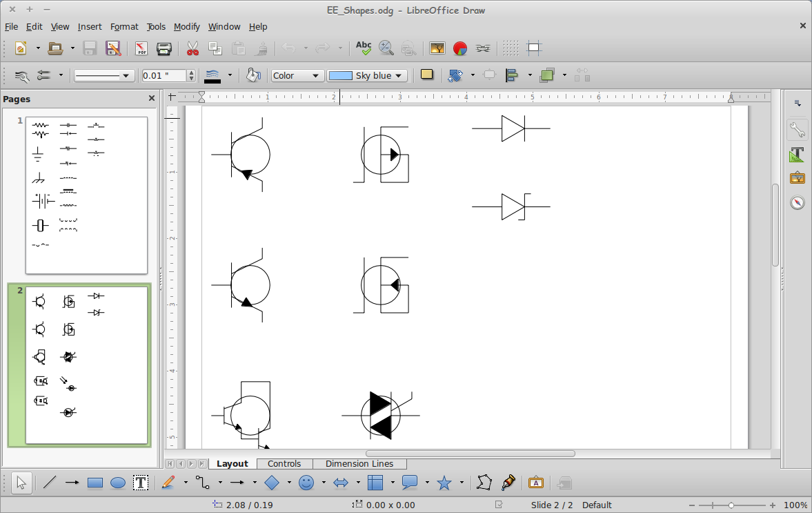Image resolution: width=812 pixels, height=513 pixels.
Task: Select the Connector tool
Action: [202, 483]
